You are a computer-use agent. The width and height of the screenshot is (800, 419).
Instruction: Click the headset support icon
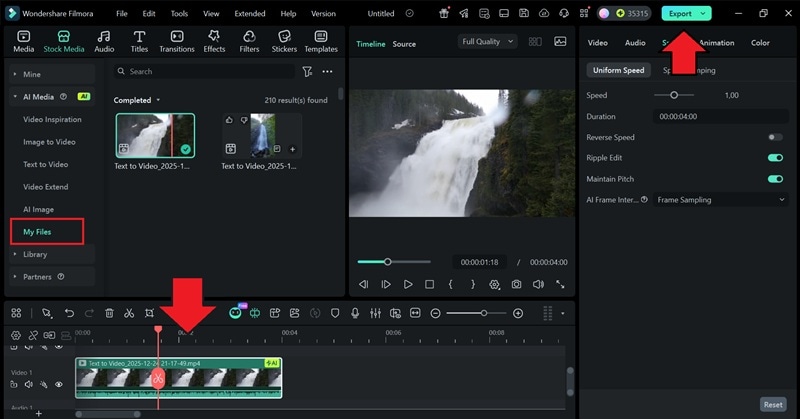[x=564, y=13]
